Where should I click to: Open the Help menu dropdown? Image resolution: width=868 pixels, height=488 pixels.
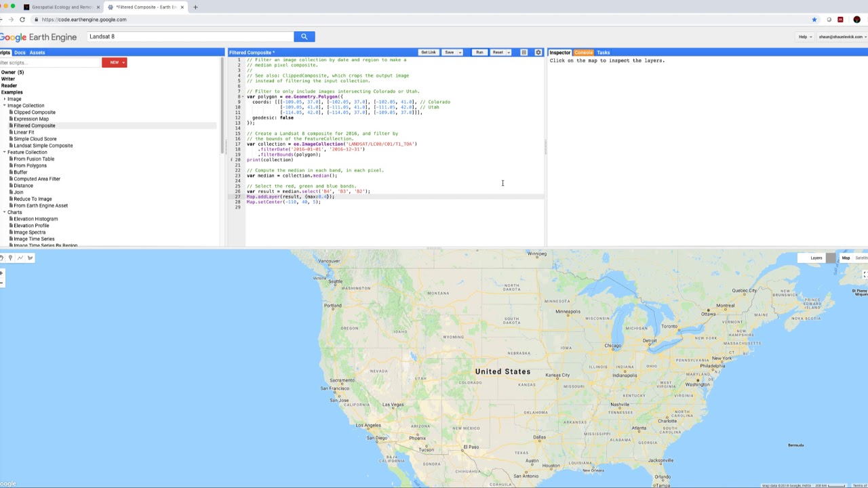pyautogui.click(x=804, y=37)
